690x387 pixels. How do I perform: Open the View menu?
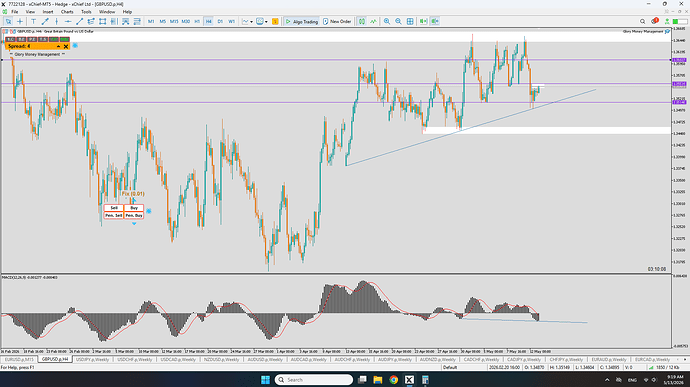pyautogui.click(x=30, y=12)
